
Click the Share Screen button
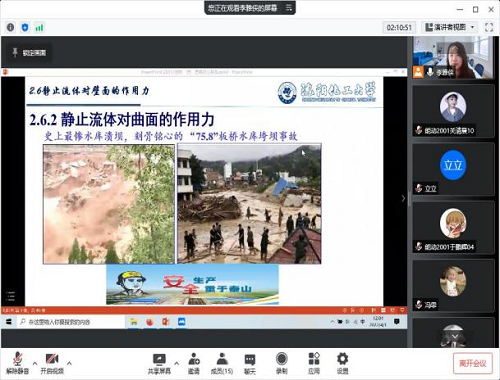pyautogui.click(x=159, y=363)
